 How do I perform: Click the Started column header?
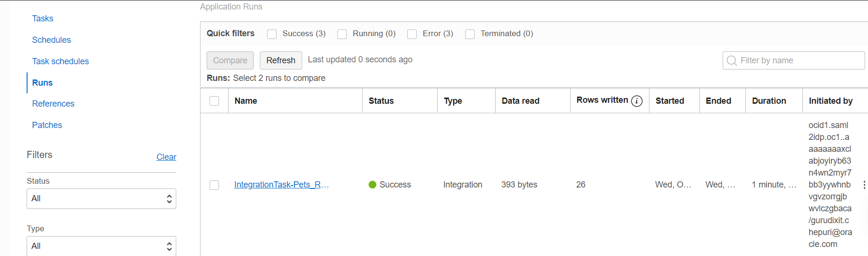[669, 101]
